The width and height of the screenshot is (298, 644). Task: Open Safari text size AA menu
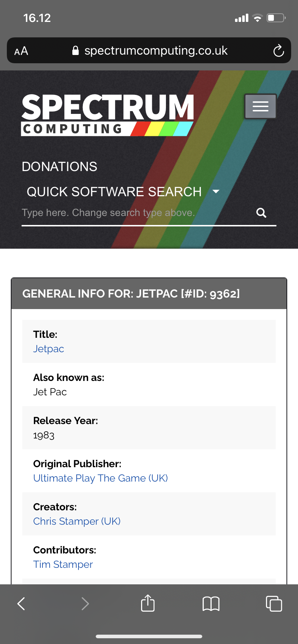[21, 51]
